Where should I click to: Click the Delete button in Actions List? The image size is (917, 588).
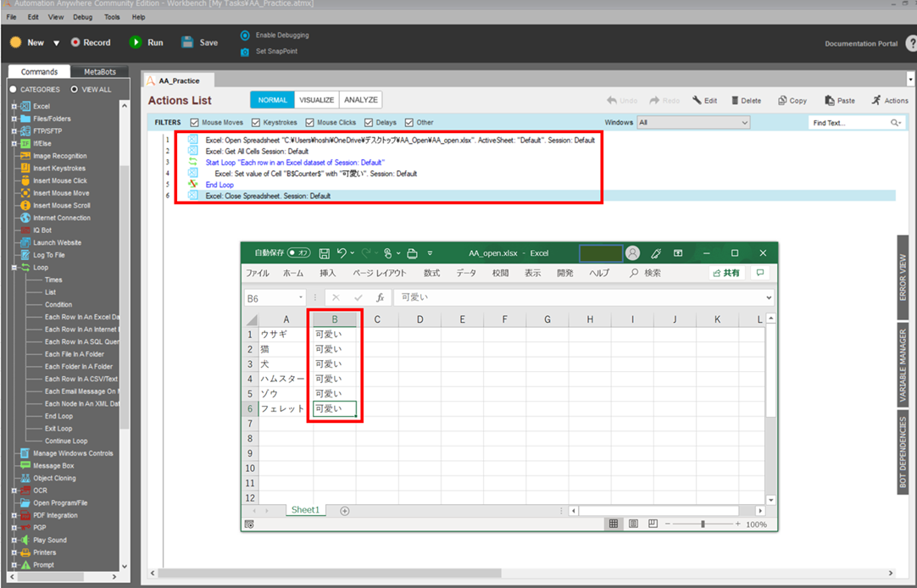747,101
